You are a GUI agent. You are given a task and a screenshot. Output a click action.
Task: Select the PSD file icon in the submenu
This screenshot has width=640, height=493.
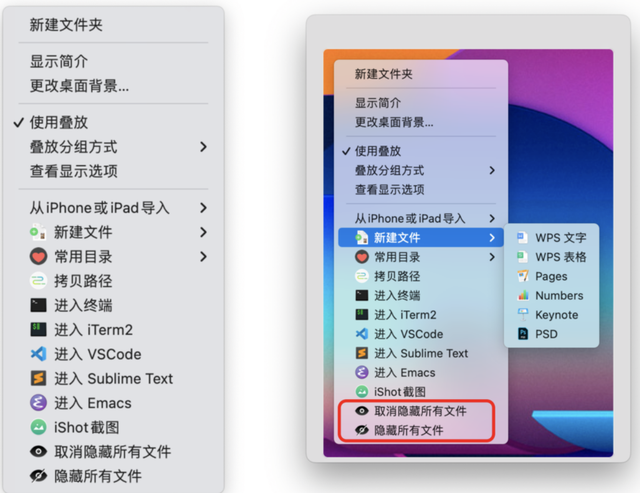click(521, 334)
